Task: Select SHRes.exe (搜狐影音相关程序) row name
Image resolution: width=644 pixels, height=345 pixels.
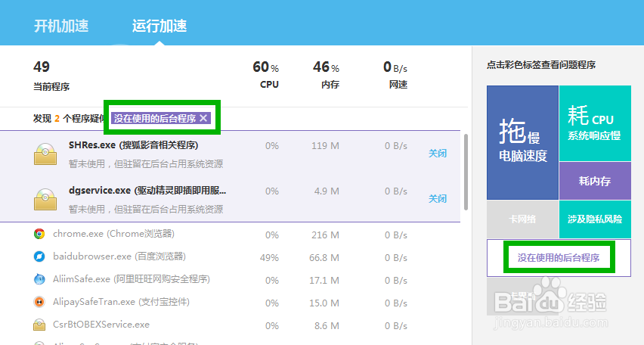Action: (134, 145)
